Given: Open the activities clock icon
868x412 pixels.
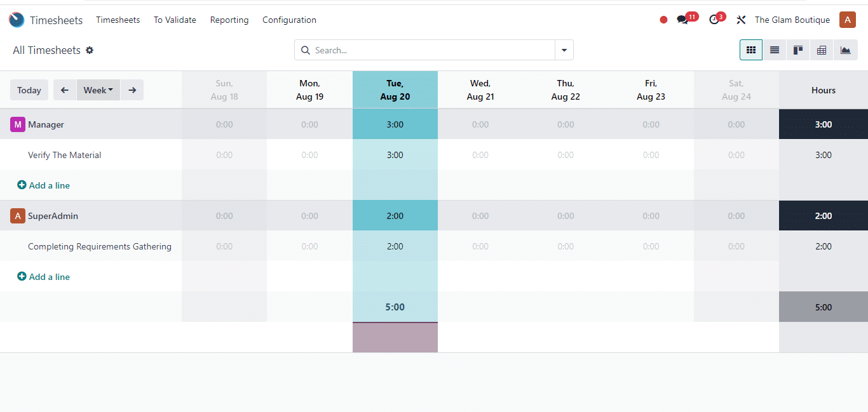Looking at the screenshot, I should pos(714,20).
